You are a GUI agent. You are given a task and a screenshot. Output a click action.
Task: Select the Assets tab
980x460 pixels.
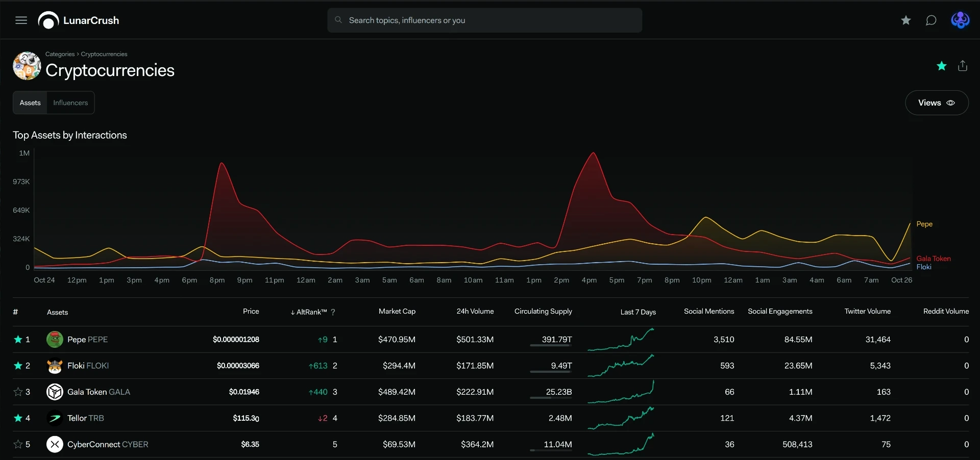tap(30, 103)
